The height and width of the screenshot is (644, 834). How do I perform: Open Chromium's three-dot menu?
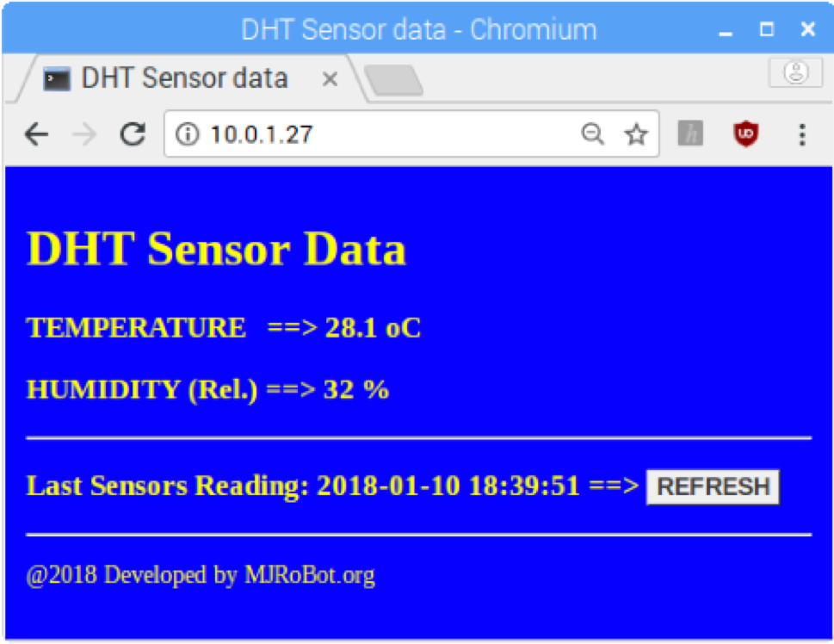coord(804,133)
